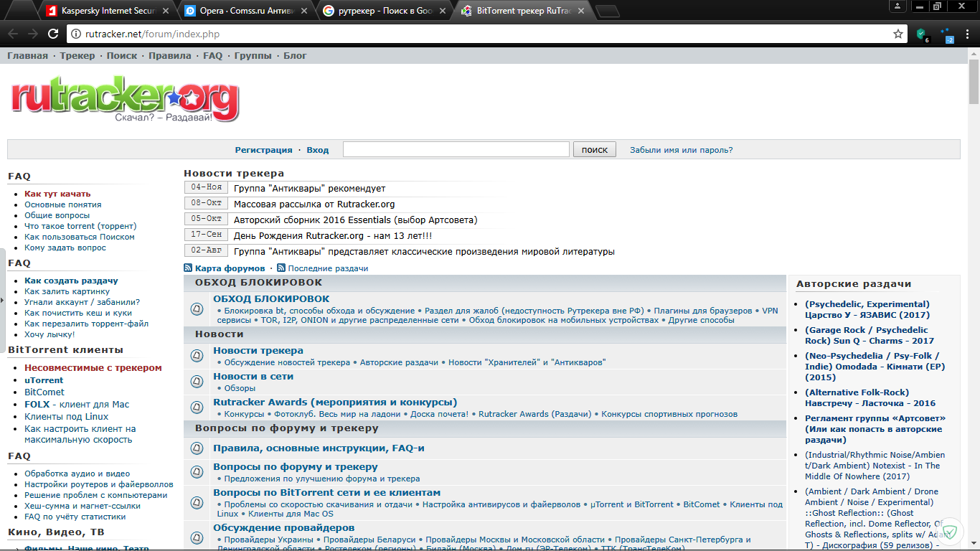Image resolution: width=980 pixels, height=551 pixels.
Task: Open the Трекер menu item
Action: click(x=77, y=55)
